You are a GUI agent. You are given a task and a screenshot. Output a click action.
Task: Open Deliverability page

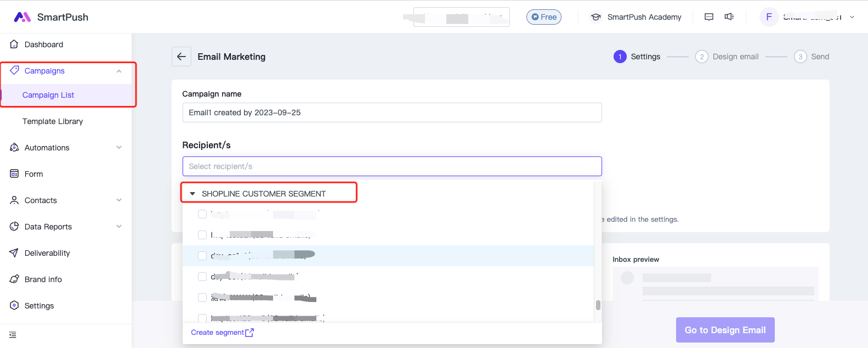(x=47, y=253)
